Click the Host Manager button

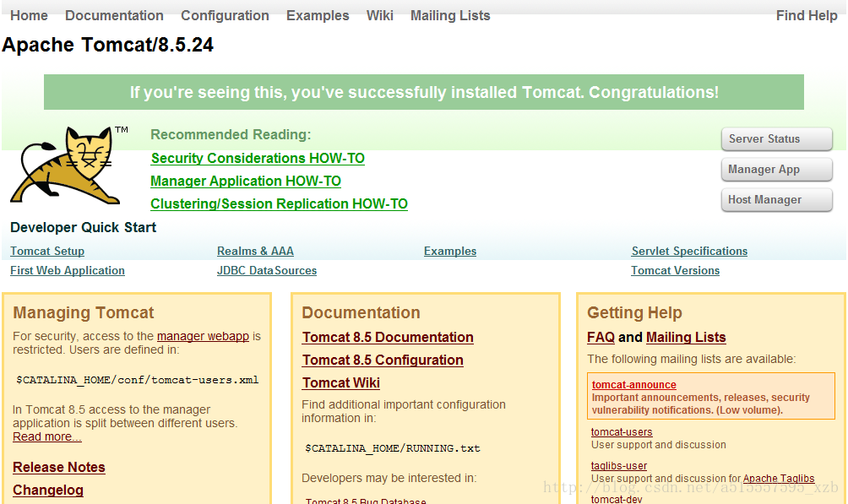776,200
